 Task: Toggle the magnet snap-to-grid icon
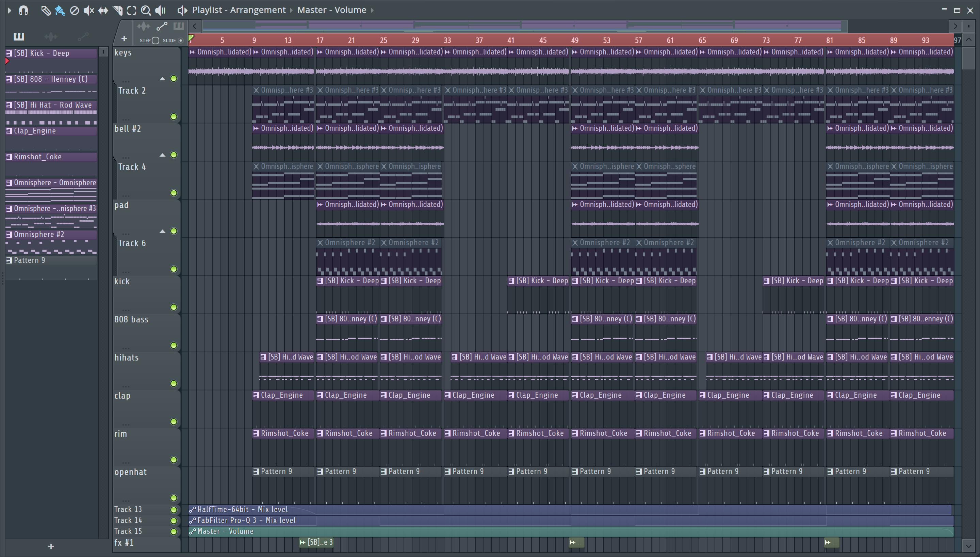coord(23,10)
